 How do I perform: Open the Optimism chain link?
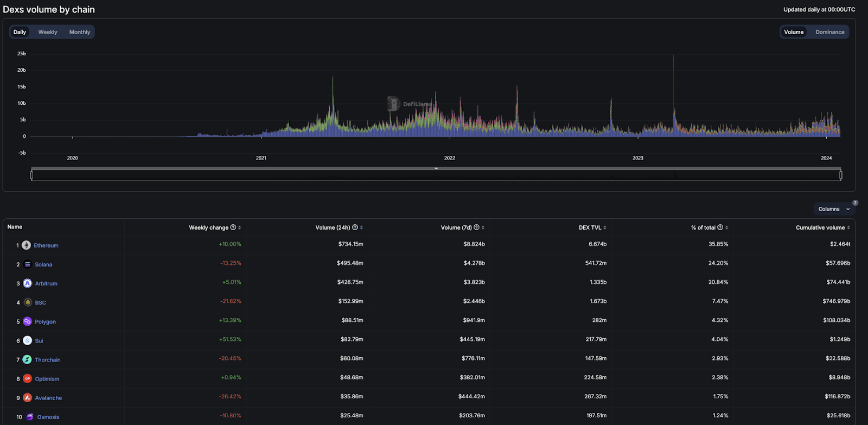[47, 378]
